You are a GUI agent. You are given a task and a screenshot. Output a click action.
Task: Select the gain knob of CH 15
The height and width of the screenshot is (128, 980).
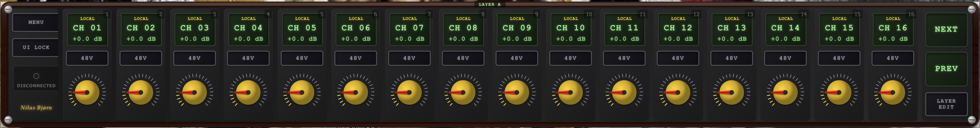pos(839,92)
